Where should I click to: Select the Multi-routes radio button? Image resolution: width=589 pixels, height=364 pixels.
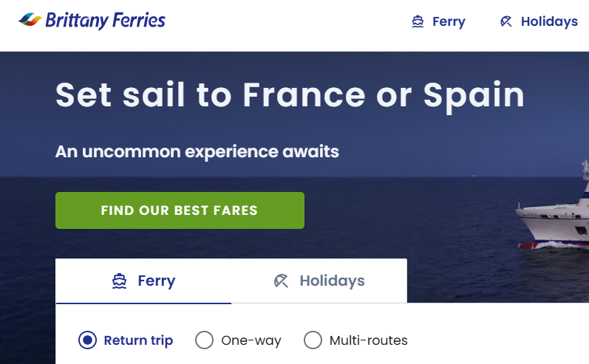pos(313,340)
